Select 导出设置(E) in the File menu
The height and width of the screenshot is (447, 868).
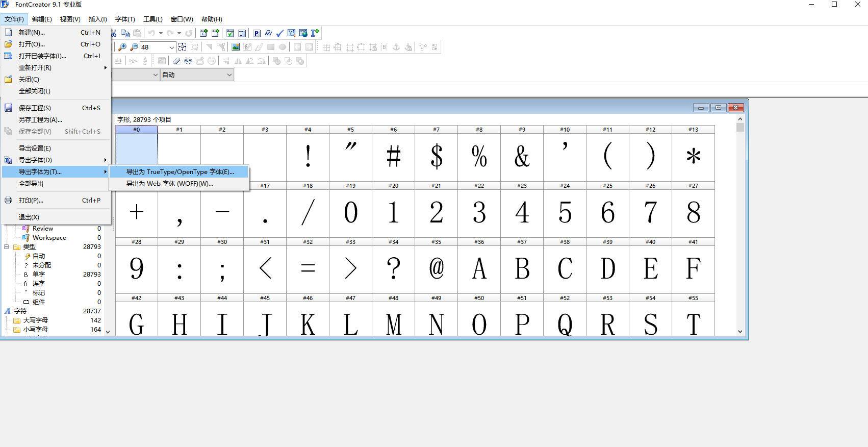point(56,148)
